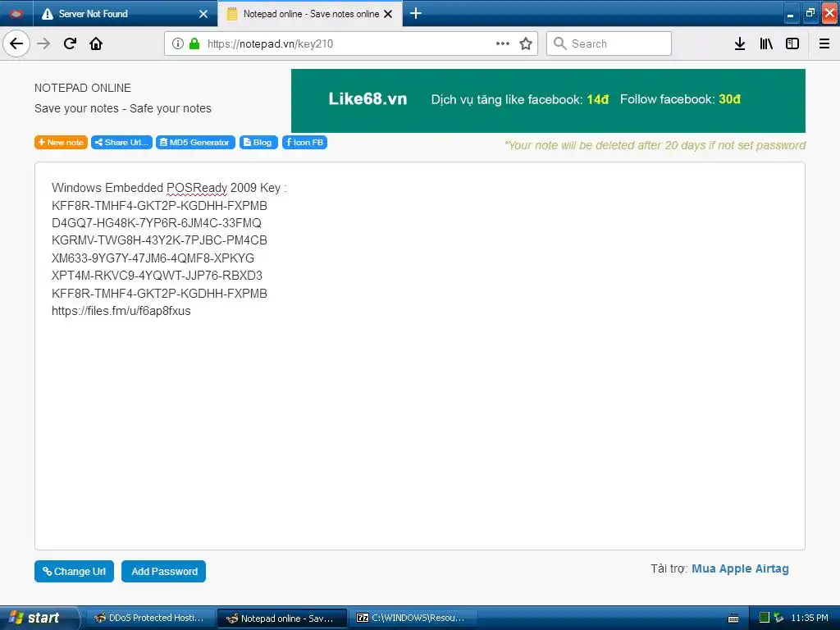Close the Notepad online tab

pyautogui.click(x=388, y=14)
